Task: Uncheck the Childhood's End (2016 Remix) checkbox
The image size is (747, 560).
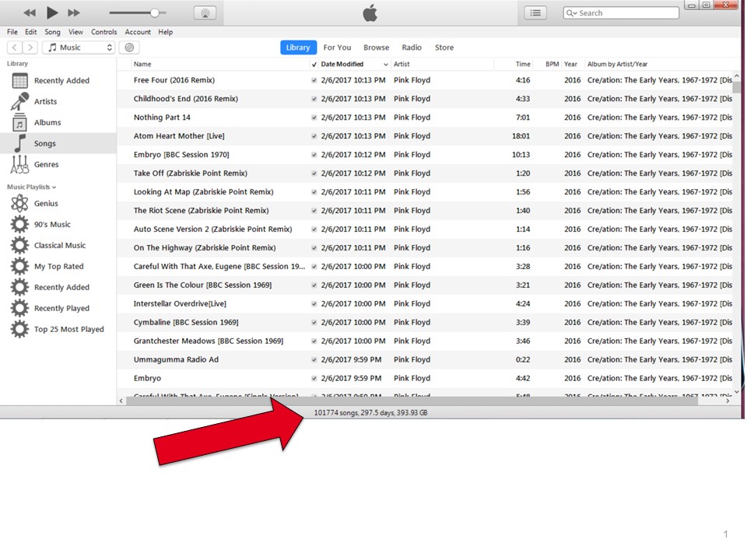Action: pyautogui.click(x=314, y=99)
